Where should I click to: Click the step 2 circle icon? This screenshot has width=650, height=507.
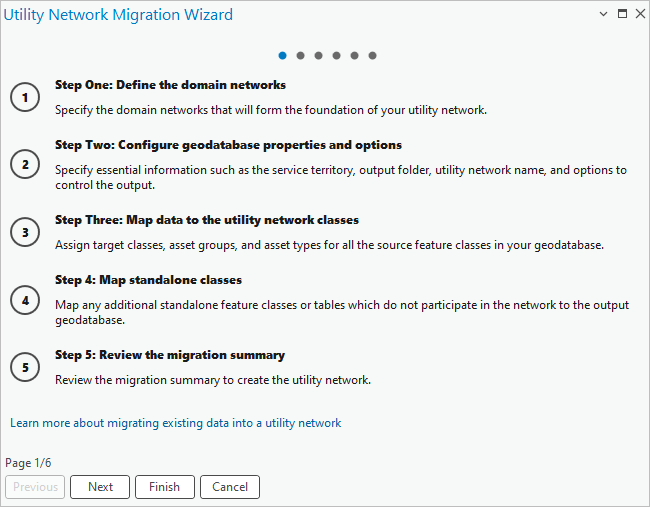[x=25, y=165]
